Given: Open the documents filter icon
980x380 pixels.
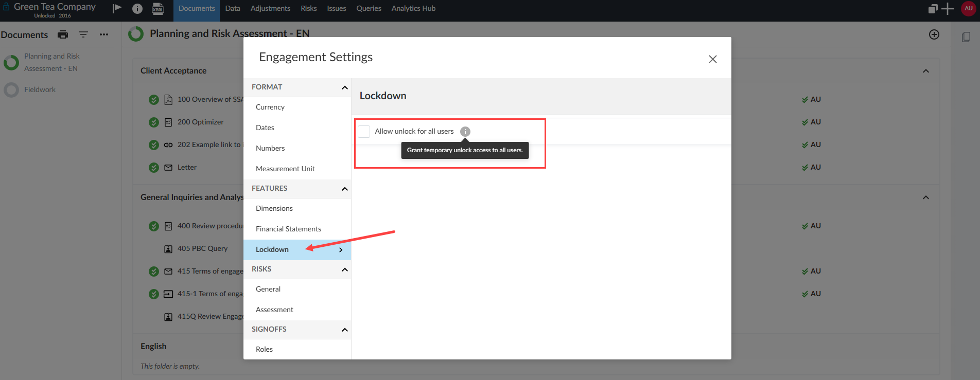Looking at the screenshot, I should pyautogui.click(x=83, y=34).
